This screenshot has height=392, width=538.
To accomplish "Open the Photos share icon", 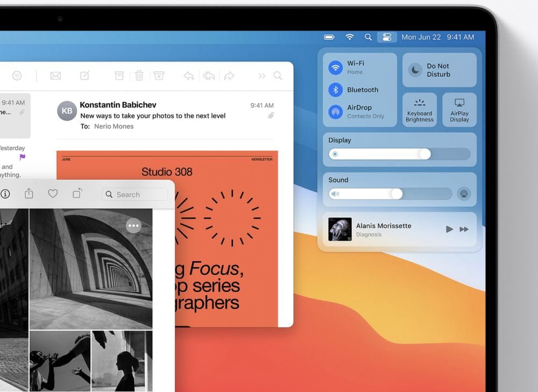I will (29, 194).
